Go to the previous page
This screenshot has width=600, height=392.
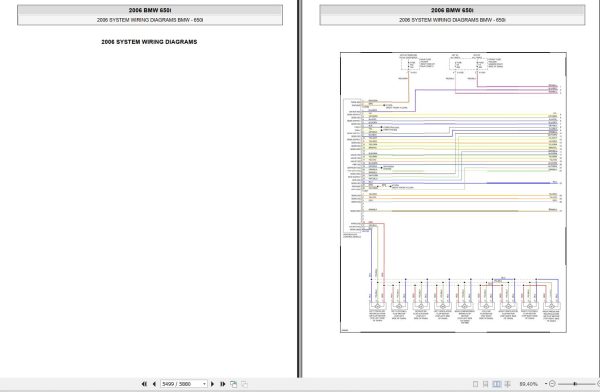(x=154, y=384)
